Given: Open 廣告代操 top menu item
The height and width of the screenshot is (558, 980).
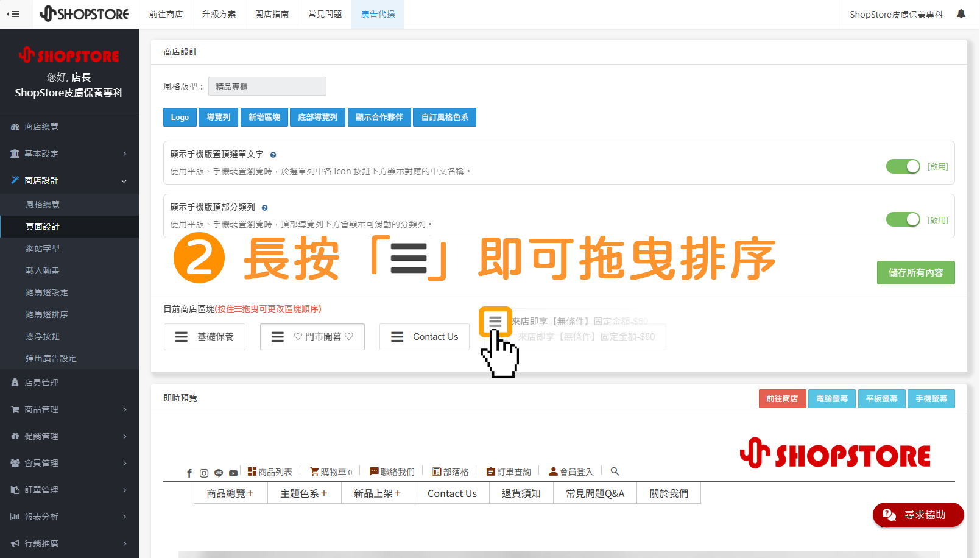Looking at the screenshot, I should point(378,14).
